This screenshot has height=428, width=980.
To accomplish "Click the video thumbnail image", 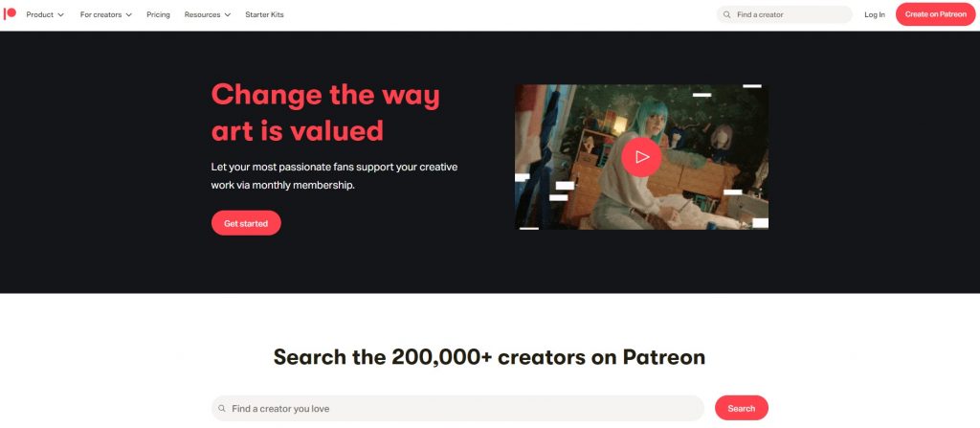I will pyautogui.click(x=641, y=157).
